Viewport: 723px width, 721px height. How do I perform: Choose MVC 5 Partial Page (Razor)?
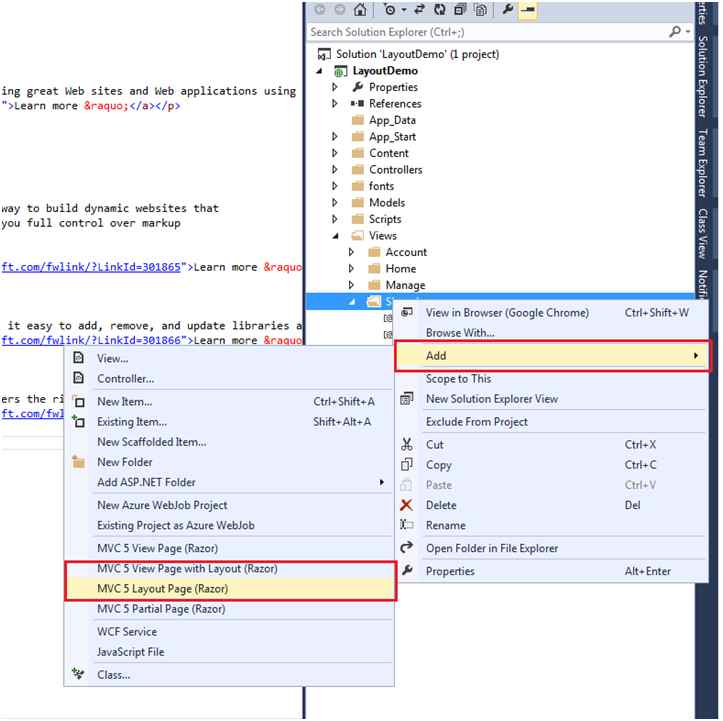point(161,609)
